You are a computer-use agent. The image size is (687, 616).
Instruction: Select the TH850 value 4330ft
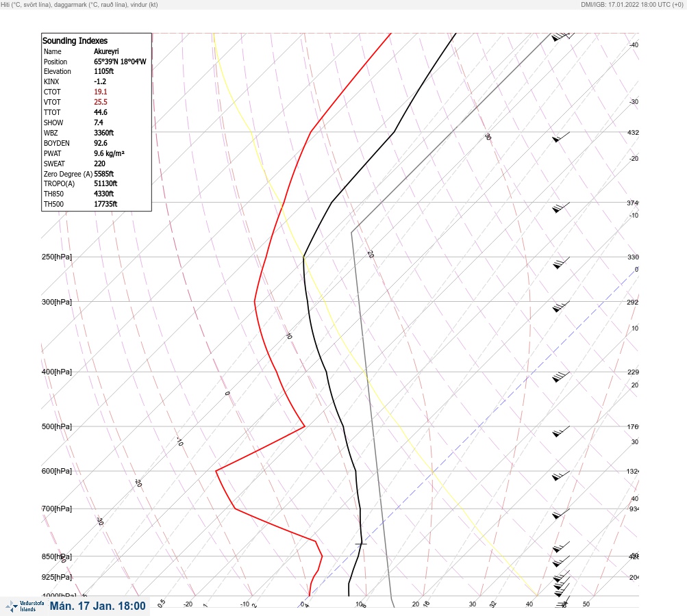[x=104, y=194]
